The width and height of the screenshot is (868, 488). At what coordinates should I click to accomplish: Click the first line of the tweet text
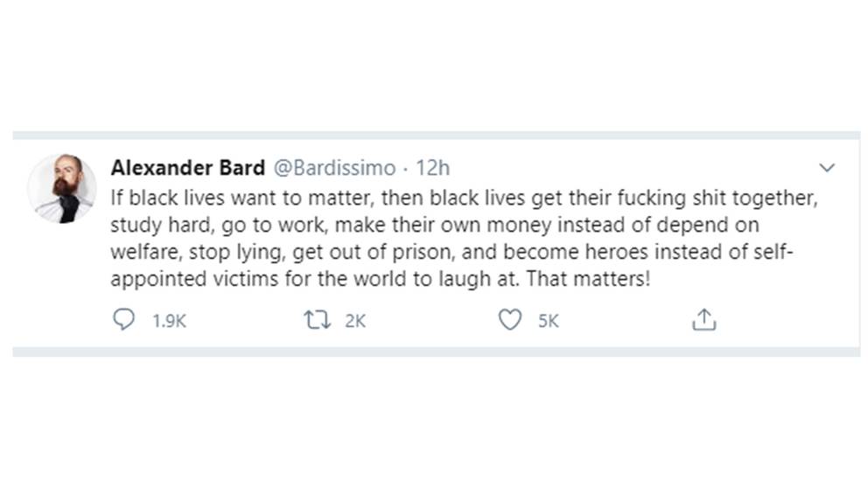(x=464, y=198)
